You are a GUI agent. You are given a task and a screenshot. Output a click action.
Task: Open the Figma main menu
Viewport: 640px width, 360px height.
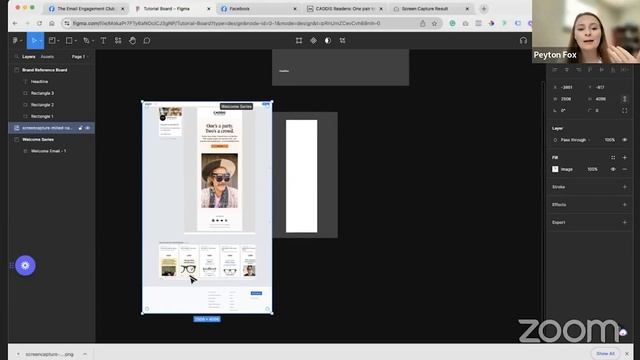[16, 40]
